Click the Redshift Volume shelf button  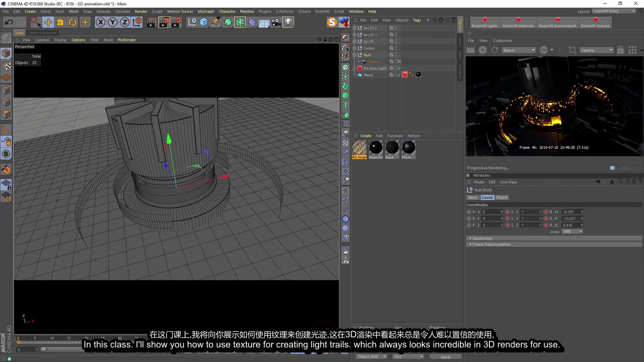pyautogui.click(x=595, y=22)
